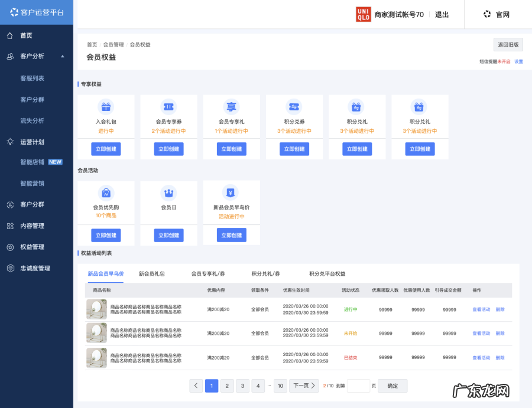Switch to the 新会员礼包 tab
532x408 pixels.
coord(151,274)
